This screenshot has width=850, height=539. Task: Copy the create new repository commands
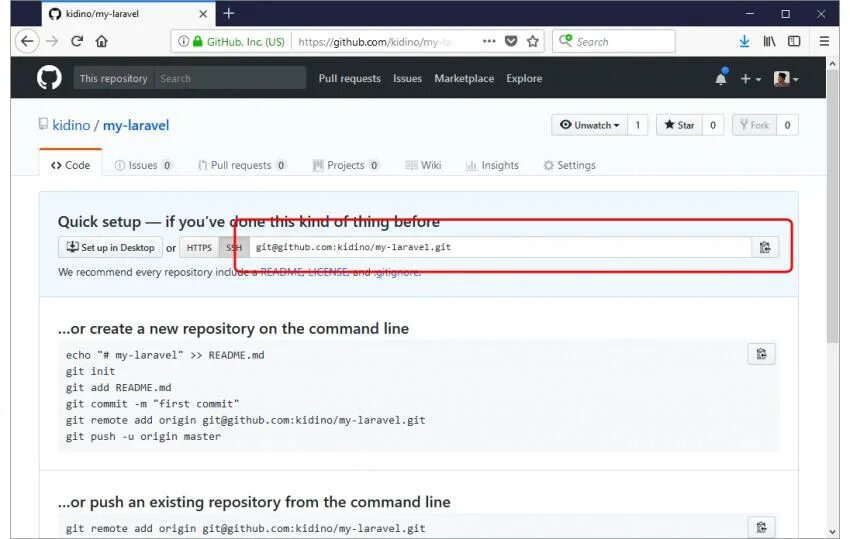click(761, 354)
